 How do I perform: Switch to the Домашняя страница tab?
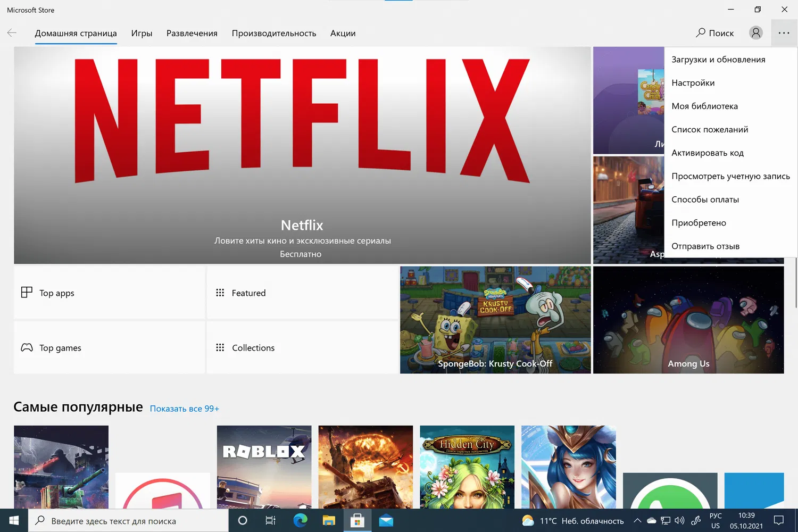click(x=76, y=33)
